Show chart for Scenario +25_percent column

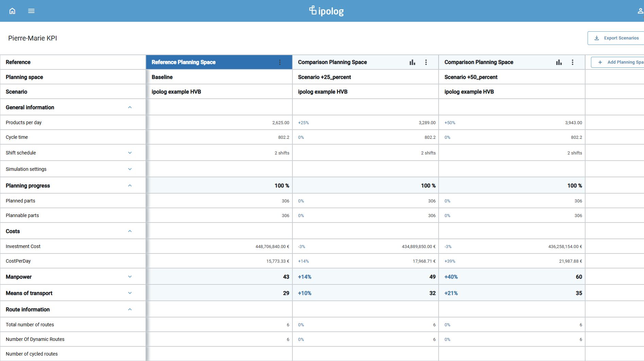412,62
